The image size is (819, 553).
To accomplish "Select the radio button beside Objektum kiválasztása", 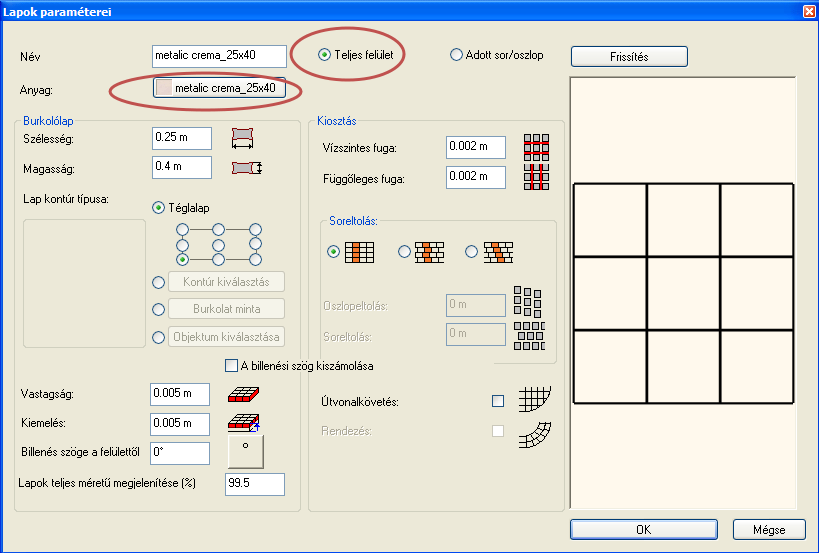I will (x=158, y=337).
